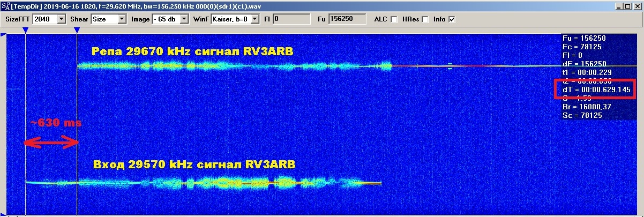The width and height of the screenshot is (644, 217).
Task: Click the SA application icon in title bar
Action: tap(5, 5)
